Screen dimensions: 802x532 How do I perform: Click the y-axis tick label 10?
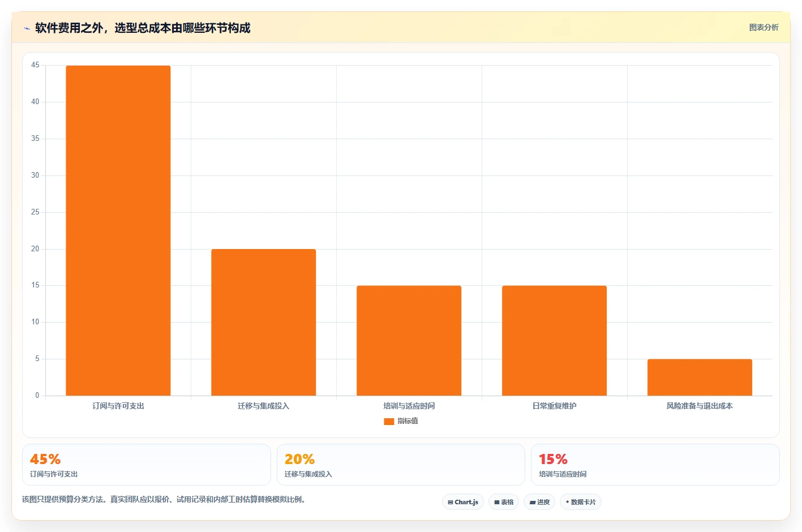(35, 322)
